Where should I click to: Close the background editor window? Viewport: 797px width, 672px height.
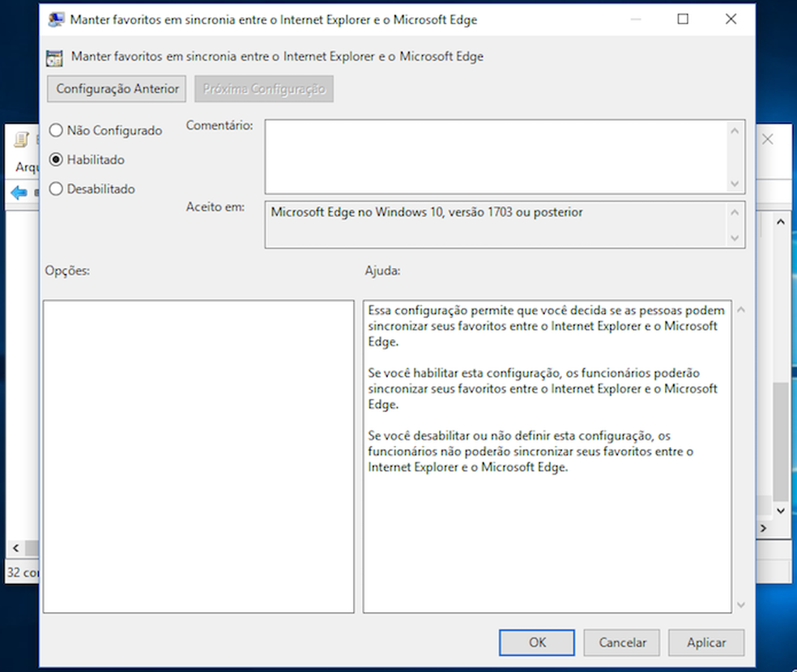pyautogui.click(x=768, y=139)
